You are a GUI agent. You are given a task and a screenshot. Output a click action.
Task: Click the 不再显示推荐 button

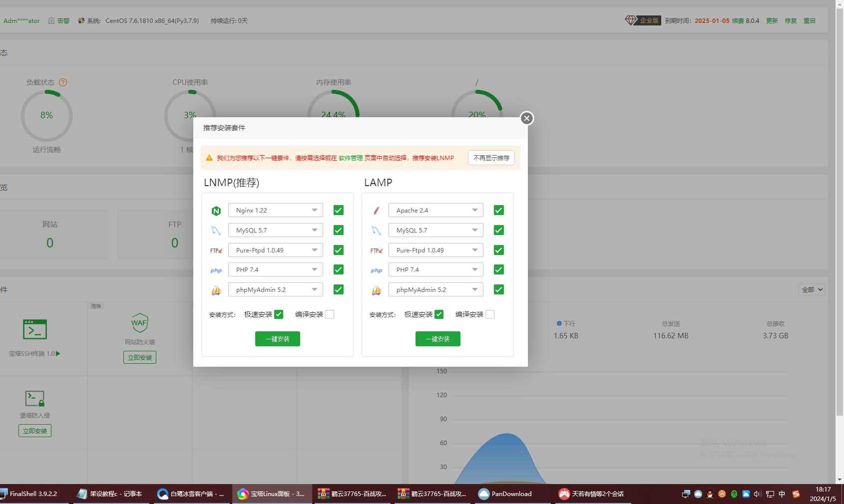coord(491,158)
